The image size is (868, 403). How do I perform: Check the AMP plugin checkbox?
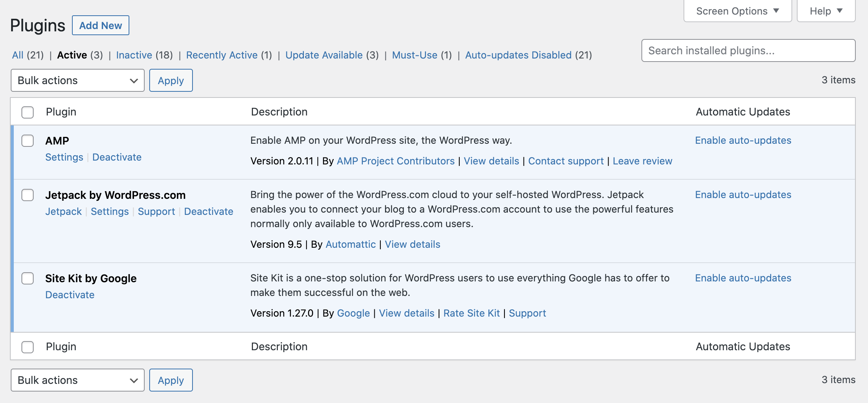tap(28, 141)
